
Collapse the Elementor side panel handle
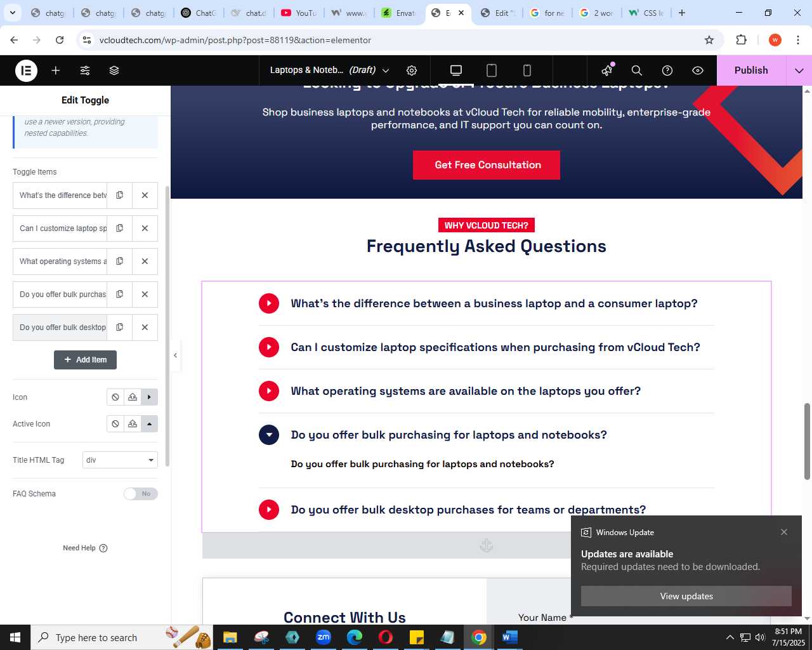tap(176, 355)
